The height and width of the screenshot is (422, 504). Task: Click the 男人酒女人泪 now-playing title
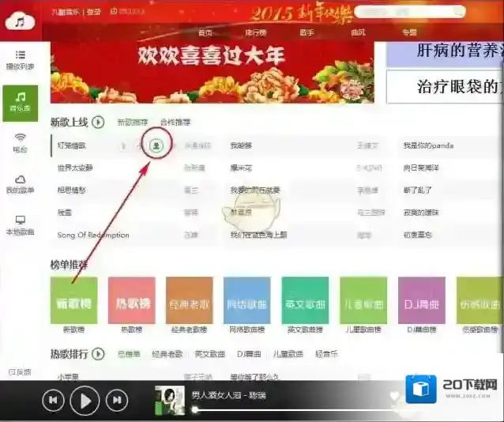coord(228,395)
